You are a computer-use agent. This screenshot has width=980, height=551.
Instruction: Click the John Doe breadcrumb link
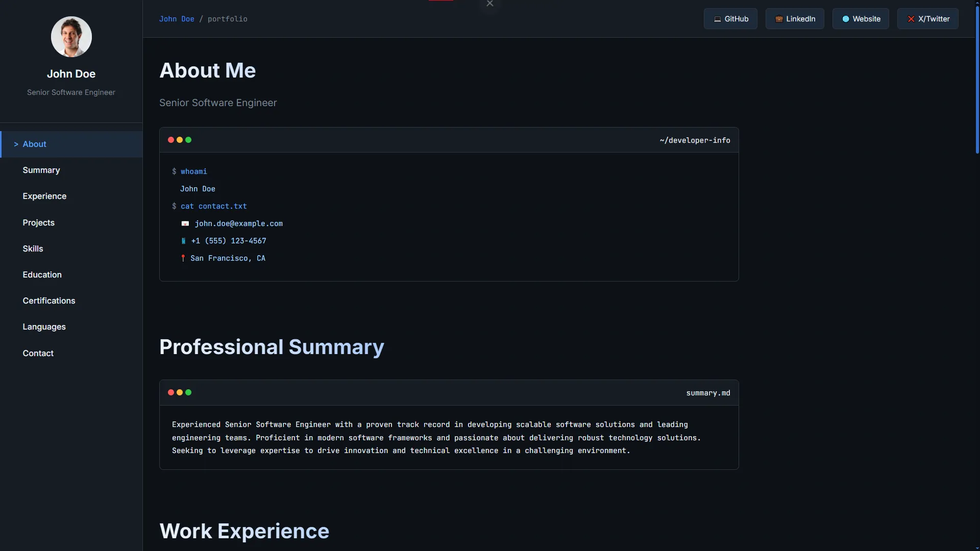[x=177, y=19]
